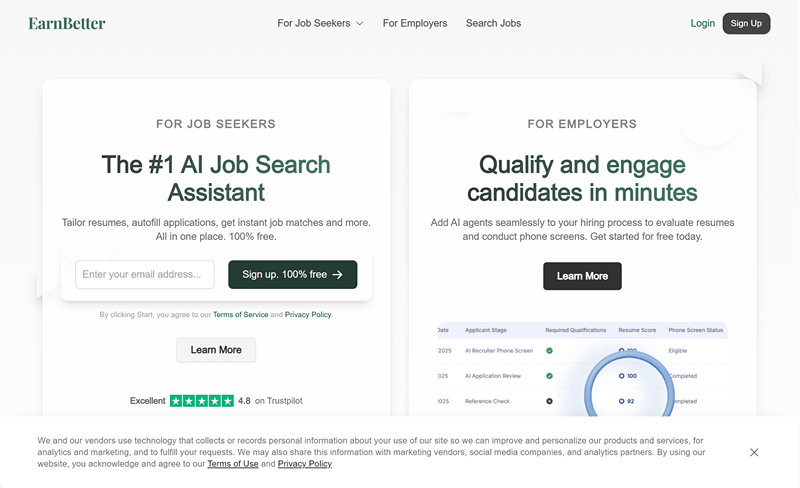Focus the email address input field

(145, 275)
